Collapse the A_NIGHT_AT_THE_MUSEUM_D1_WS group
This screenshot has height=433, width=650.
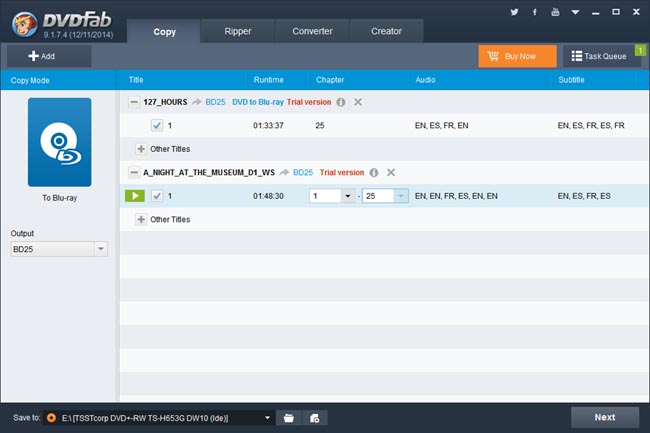point(133,172)
